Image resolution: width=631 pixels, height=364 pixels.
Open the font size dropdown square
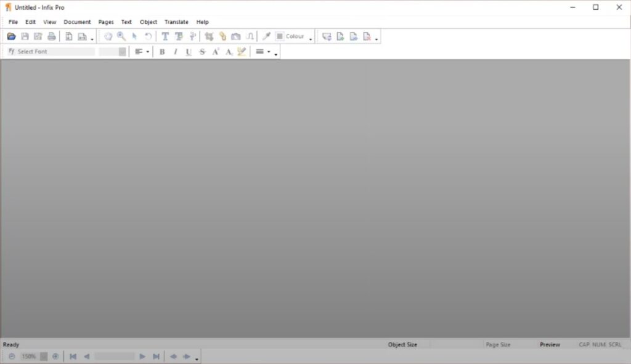(x=123, y=52)
